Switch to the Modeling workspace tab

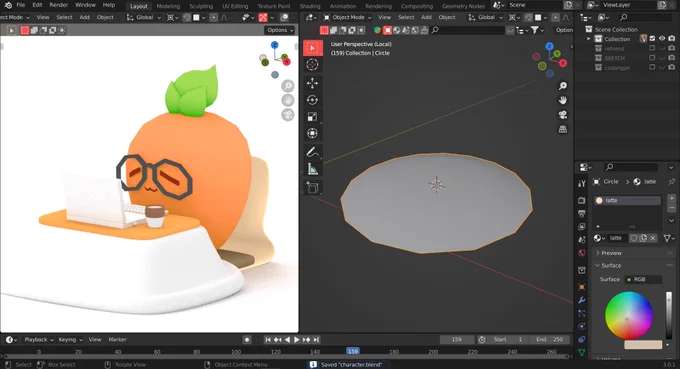tap(168, 6)
